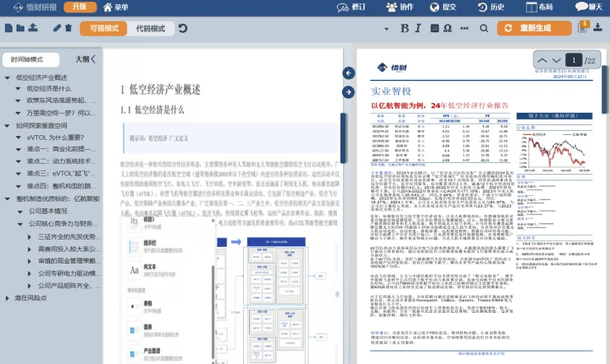Select 公司基本情况 outline item
Viewport: 610px width, 364px height.
coord(48,211)
